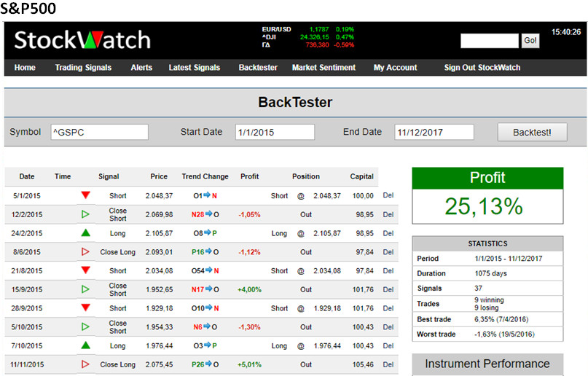Click Del link for the 11/11/2015 row
This screenshot has height=376, width=588.
coord(388,364)
